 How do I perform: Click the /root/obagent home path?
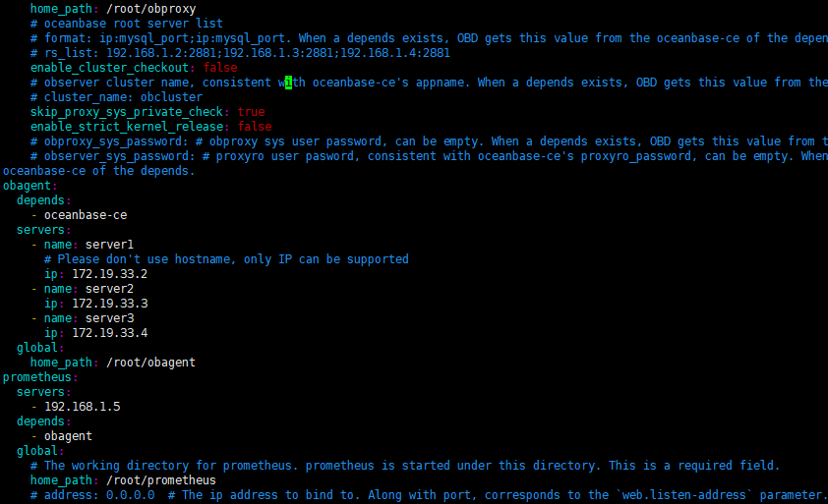[x=151, y=363]
